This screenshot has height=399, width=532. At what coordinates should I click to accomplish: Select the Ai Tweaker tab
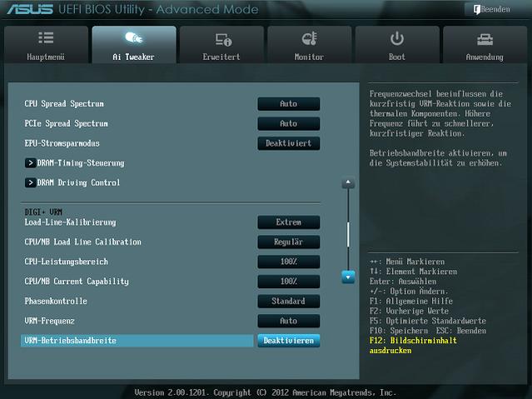pyautogui.click(x=134, y=44)
